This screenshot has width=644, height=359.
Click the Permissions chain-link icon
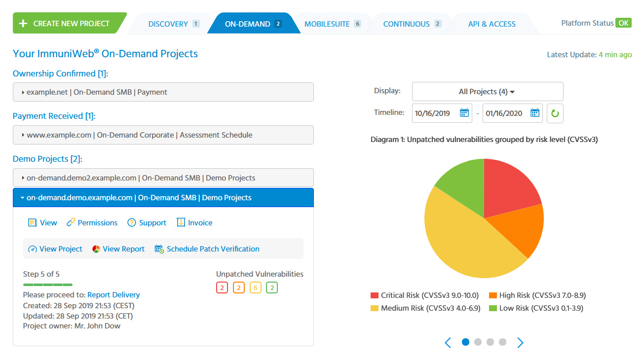pos(71,223)
